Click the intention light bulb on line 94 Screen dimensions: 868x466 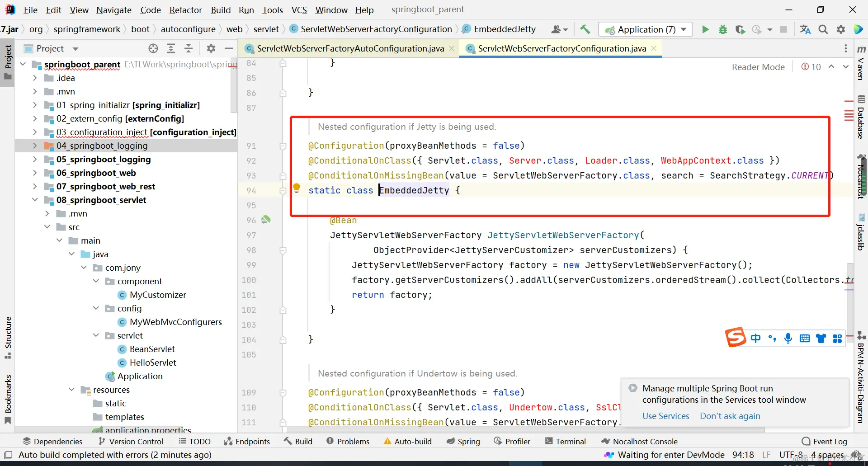click(297, 188)
